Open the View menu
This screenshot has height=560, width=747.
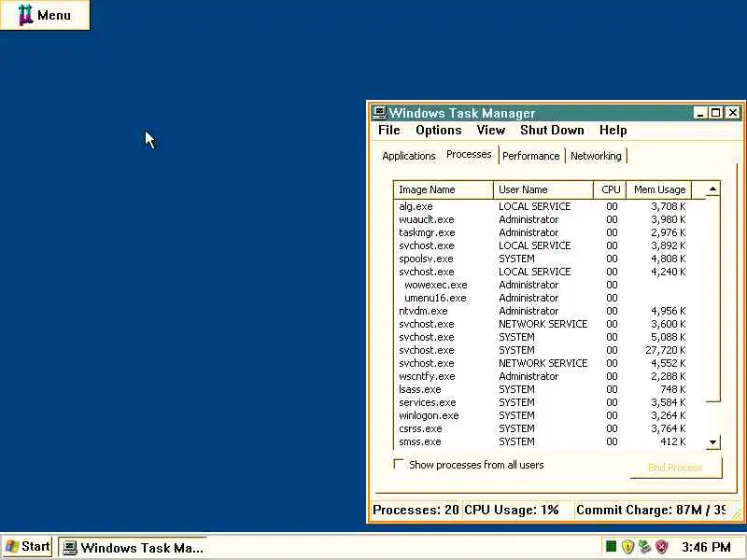point(491,130)
